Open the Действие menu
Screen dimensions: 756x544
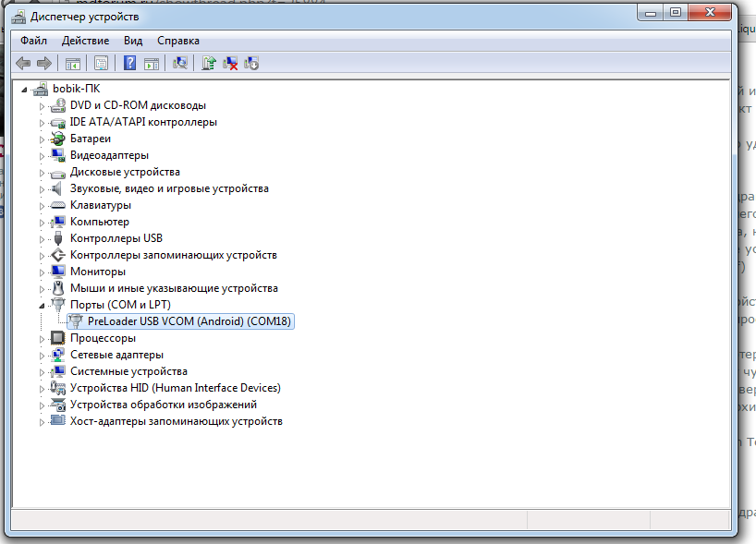85,41
